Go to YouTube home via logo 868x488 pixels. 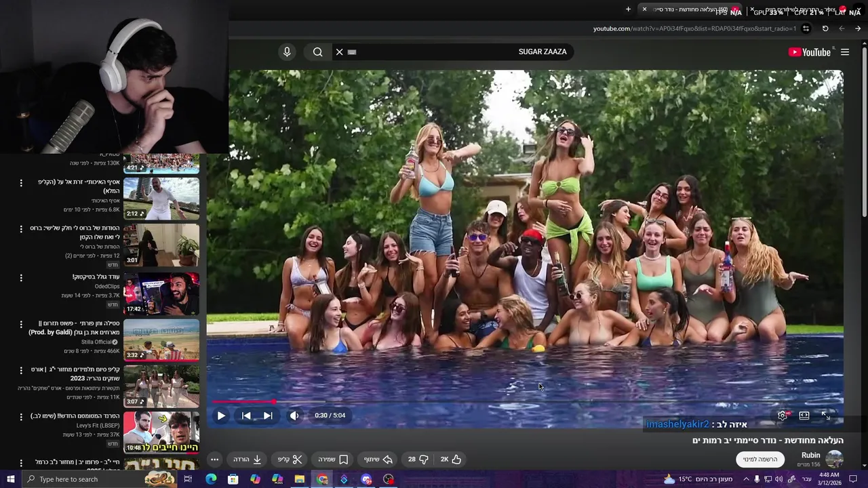(x=810, y=52)
